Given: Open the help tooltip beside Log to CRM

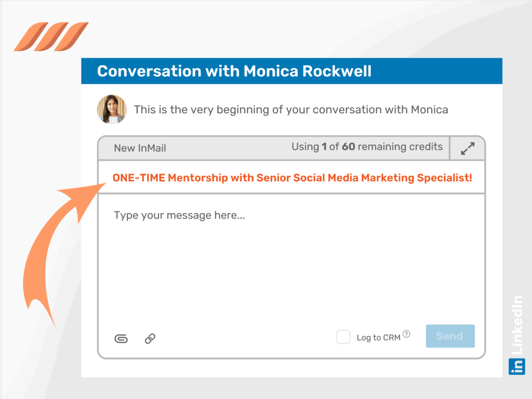Looking at the screenshot, I should coord(407,333).
